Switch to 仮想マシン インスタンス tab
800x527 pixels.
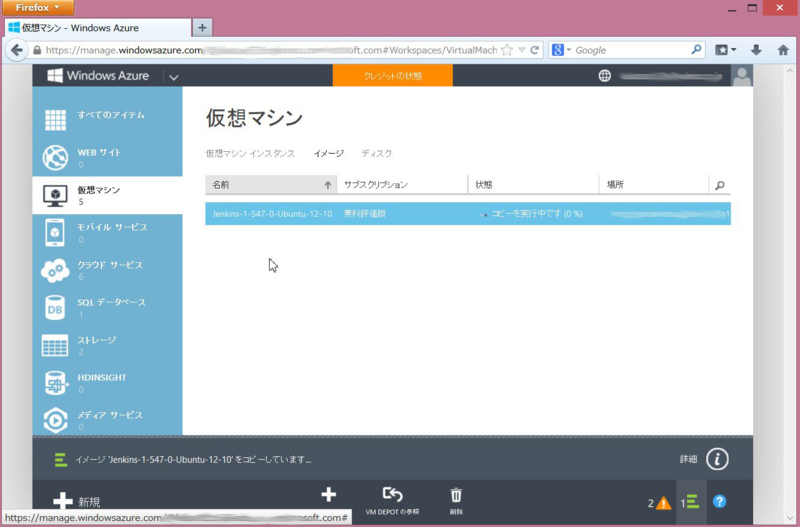tap(250, 154)
